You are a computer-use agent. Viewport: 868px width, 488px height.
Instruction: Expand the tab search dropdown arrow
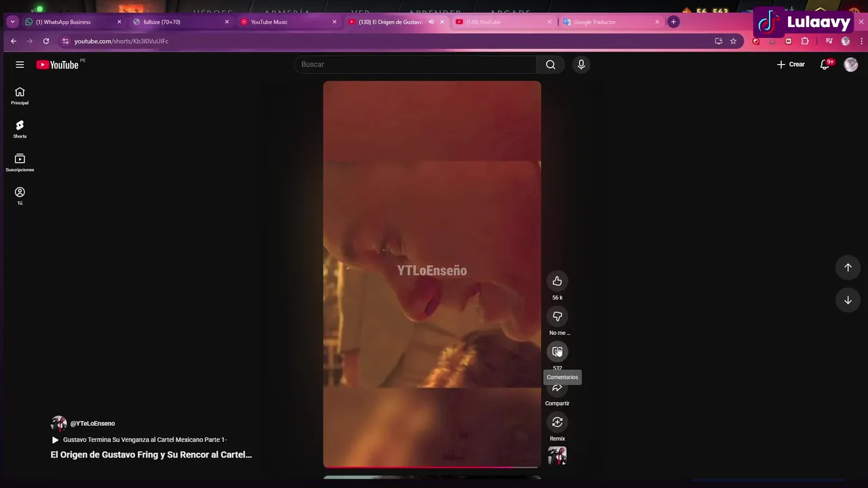(12, 22)
